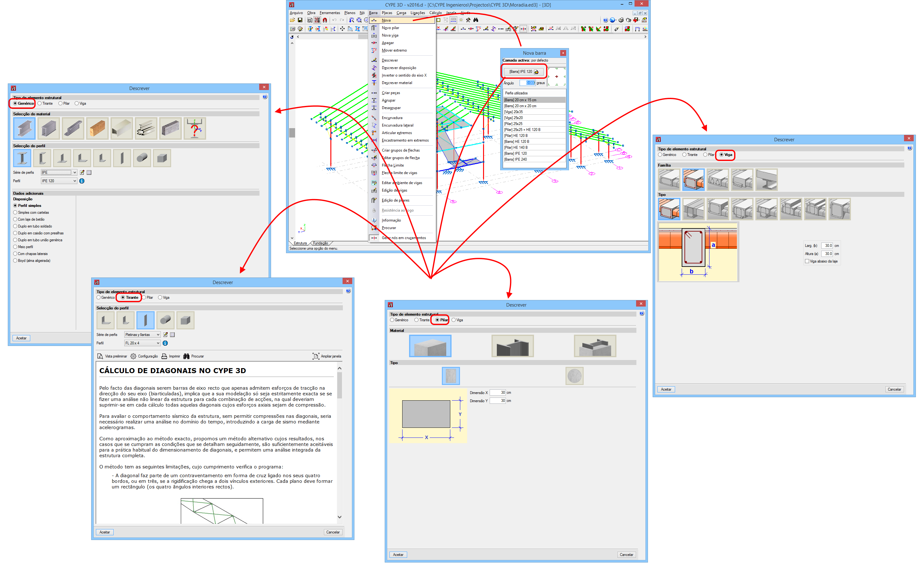Click [Barra] IPE 120 button in Nova barra

pos(524,72)
